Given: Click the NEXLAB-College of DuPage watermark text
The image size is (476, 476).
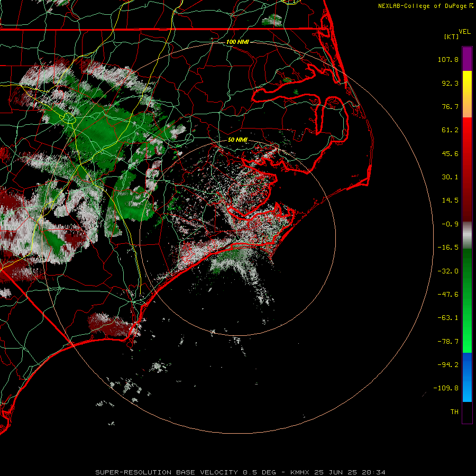Looking at the screenshot, I should click(422, 6).
